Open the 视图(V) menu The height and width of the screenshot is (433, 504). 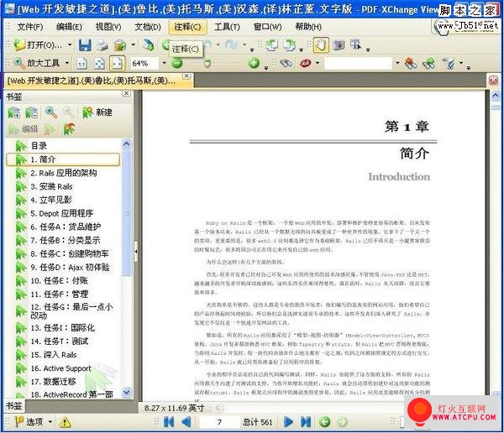click(108, 27)
